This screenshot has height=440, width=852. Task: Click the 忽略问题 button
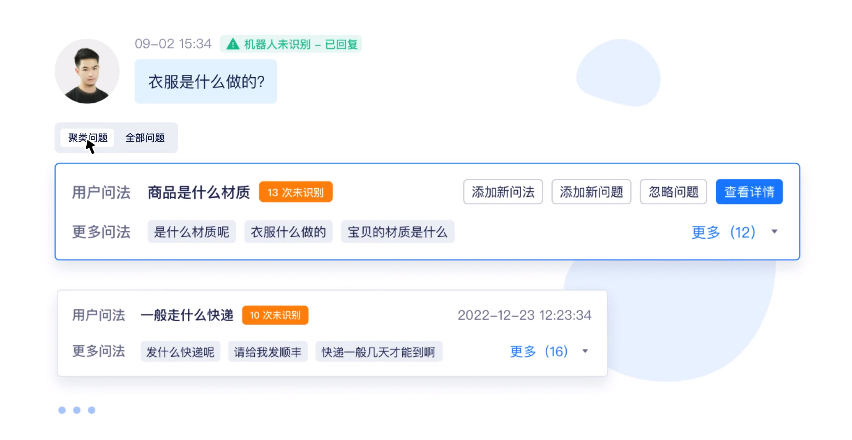(x=673, y=192)
